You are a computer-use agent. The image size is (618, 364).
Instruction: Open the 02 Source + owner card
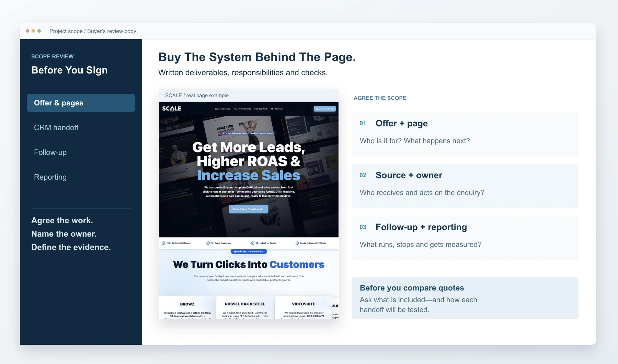(465, 186)
